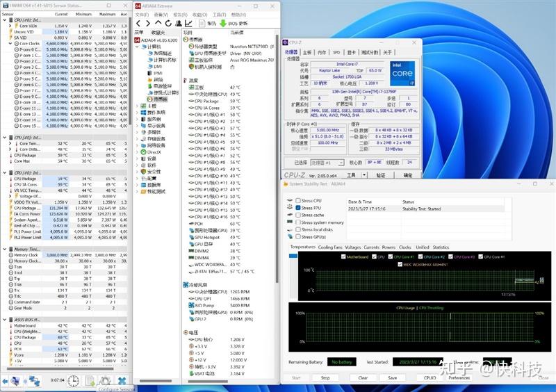Click BIOS update green arrow icon
Image resolution: width=556 pixels, height=392 pixels.
[223, 24]
